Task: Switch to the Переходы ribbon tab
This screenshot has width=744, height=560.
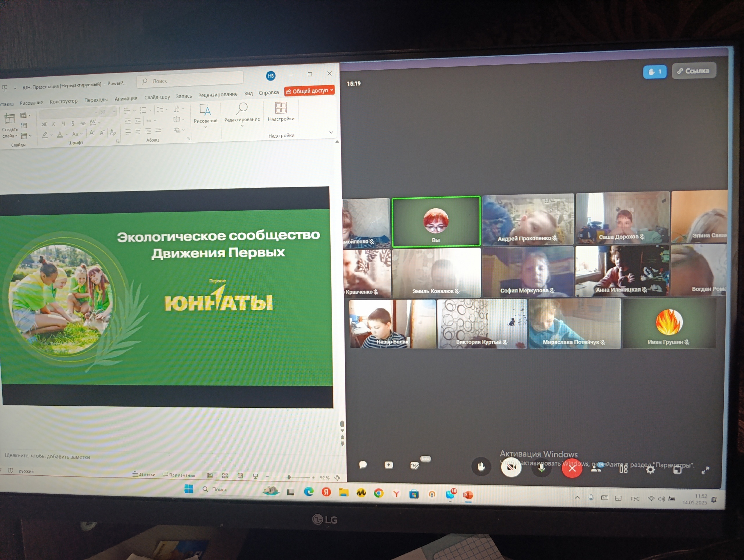Action: pyautogui.click(x=96, y=100)
